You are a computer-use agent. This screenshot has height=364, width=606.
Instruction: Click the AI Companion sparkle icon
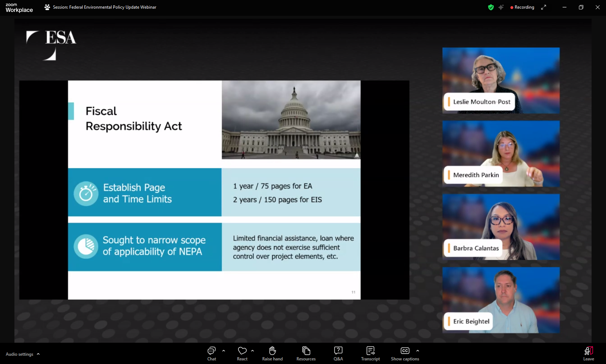tap(501, 7)
